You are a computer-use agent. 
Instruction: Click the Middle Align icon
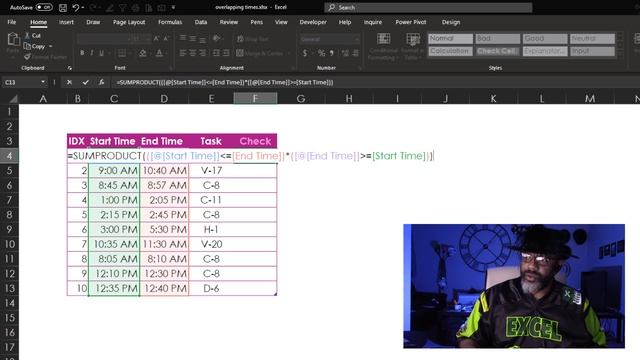tap(193, 39)
